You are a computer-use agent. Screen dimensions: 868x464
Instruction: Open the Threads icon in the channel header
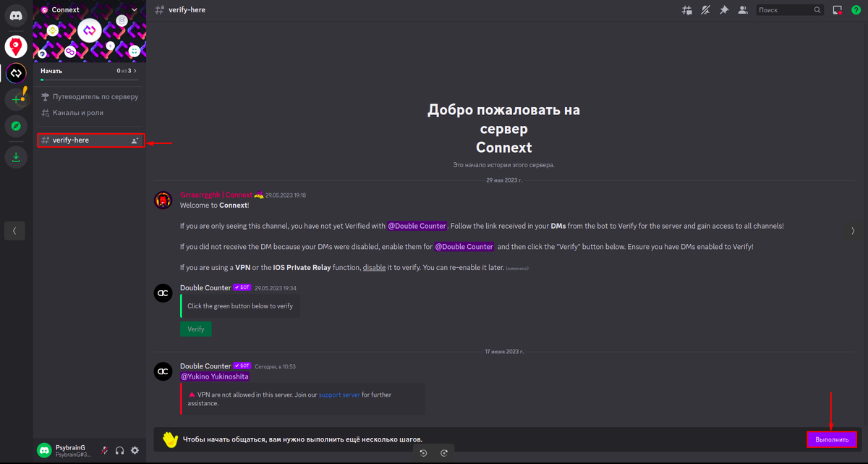(x=687, y=10)
